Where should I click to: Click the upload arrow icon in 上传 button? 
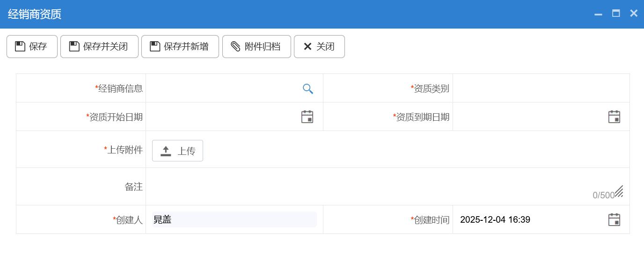click(x=166, y=151)
